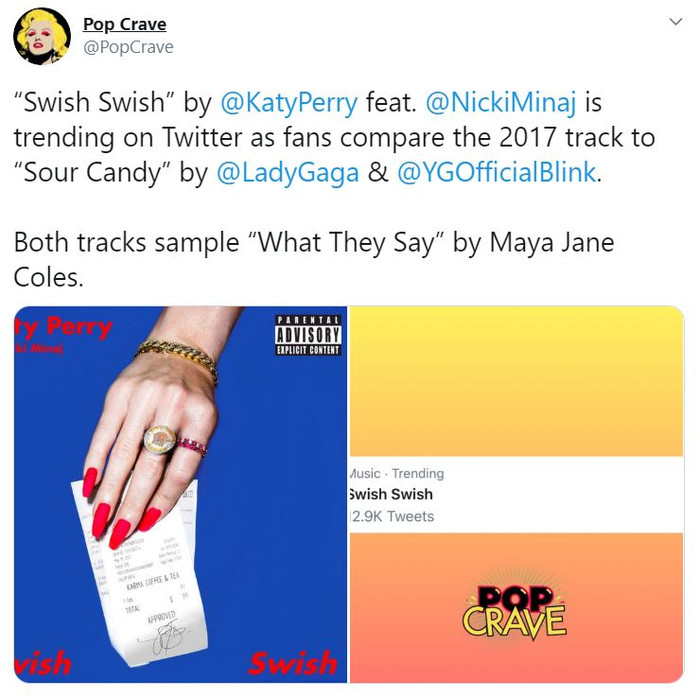
Task: Click the 'Both tracks sample' tweet paragraph
Action: (314, 260)
